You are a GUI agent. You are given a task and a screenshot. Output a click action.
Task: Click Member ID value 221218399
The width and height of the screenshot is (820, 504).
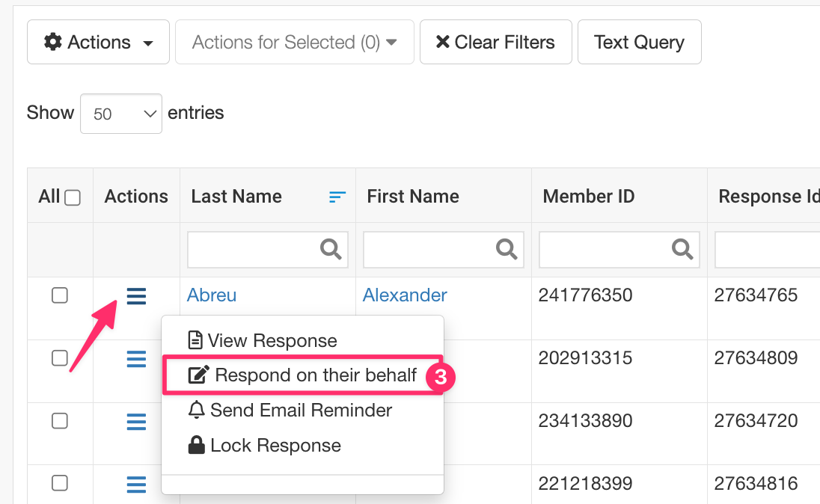click(x=585, y=483)
